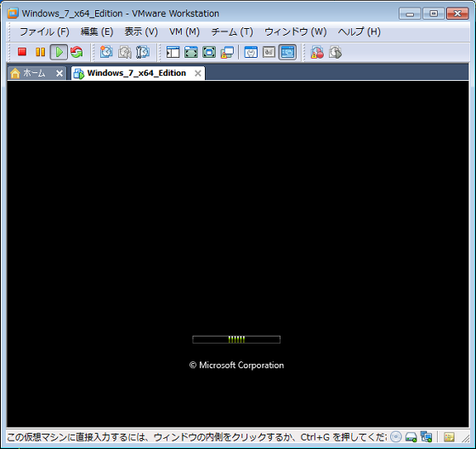The width and height of the screenshot is (476, 449).
Task: Click the hard disk status icon
Action: tap(411, 437)
